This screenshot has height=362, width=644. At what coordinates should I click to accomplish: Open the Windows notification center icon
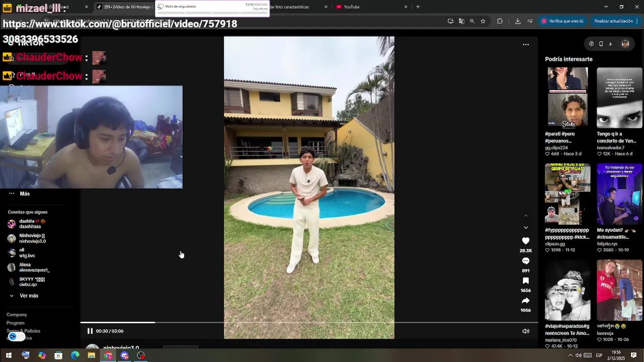tap(634, 355)
